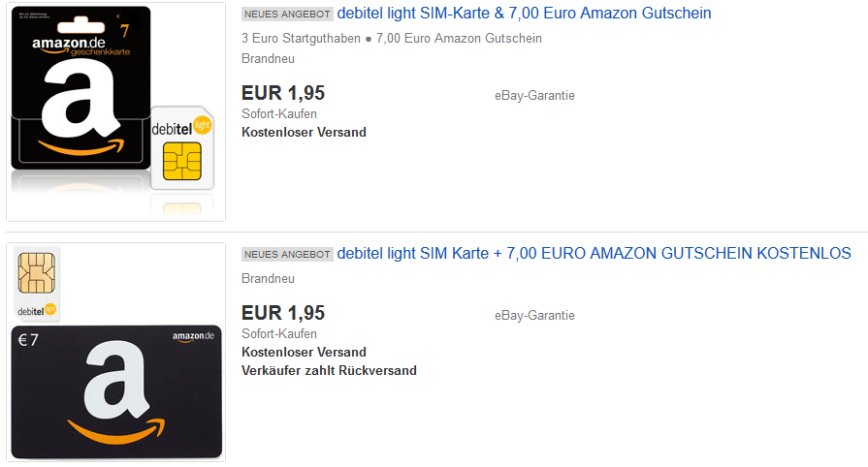The height and width of the screenshot is (467, 868).
Task: Select eBay-Garantie on the second listing
Action: pos(534,315)
